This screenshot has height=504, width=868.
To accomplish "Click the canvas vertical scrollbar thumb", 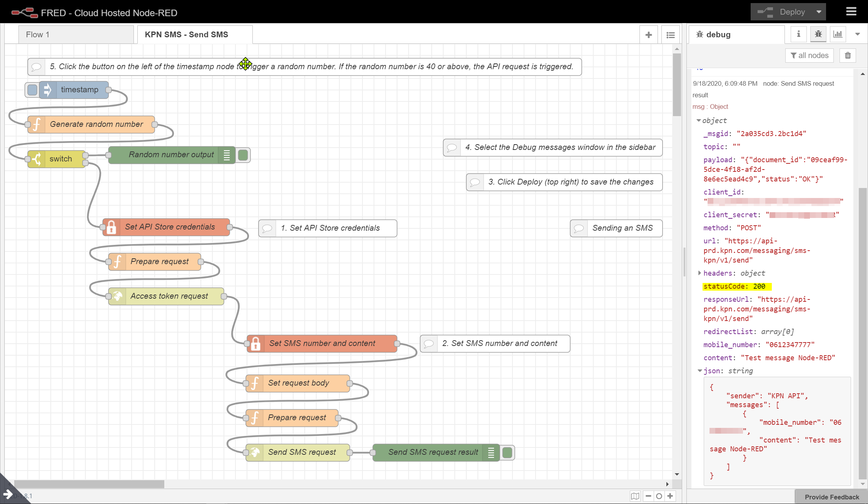I will point(677,84).
